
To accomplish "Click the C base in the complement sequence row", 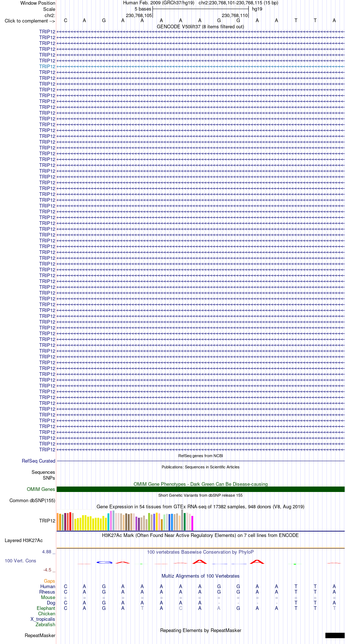I will pyautogui.click(x=65, y=21).
